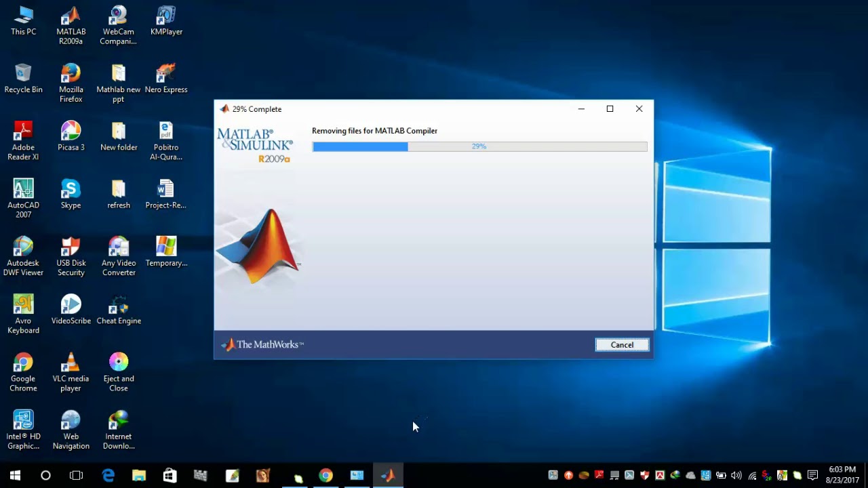Open File Explorer from the taskbar
The width and height of the screenshot is (868, 488).
[139, 476]
